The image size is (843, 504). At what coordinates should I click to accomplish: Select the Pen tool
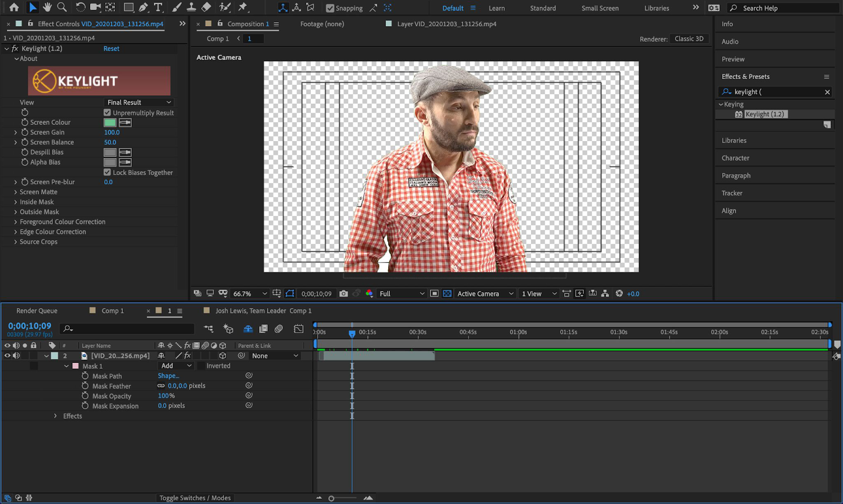tap(142, 7)
